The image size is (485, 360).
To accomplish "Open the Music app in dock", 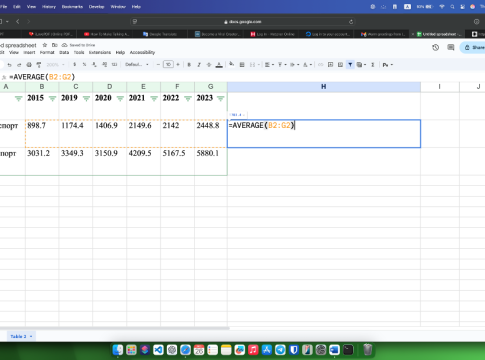I will 253,350.
